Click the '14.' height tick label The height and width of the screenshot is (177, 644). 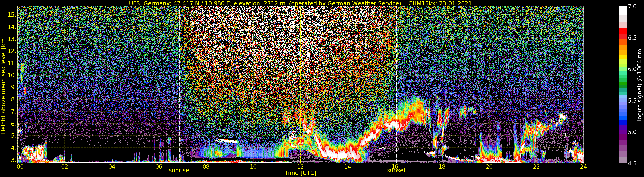point(12,27)
